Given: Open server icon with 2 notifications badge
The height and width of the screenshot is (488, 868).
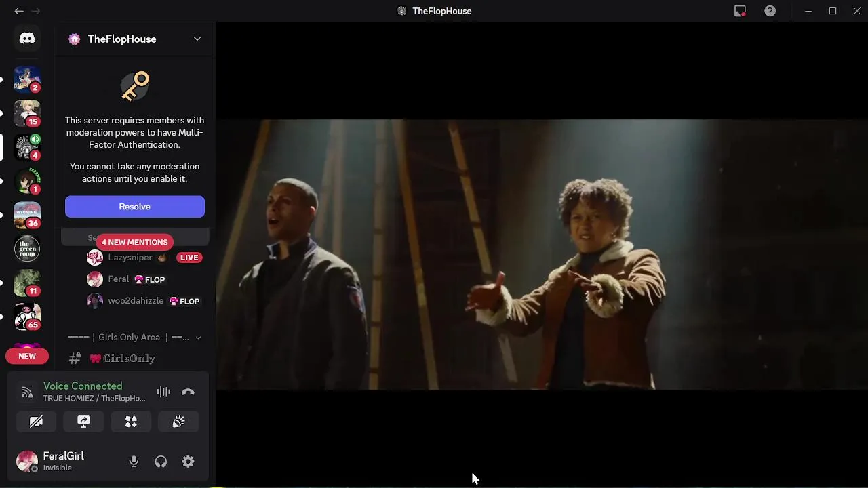Looking at the screenshot, I should pos(27,79).
